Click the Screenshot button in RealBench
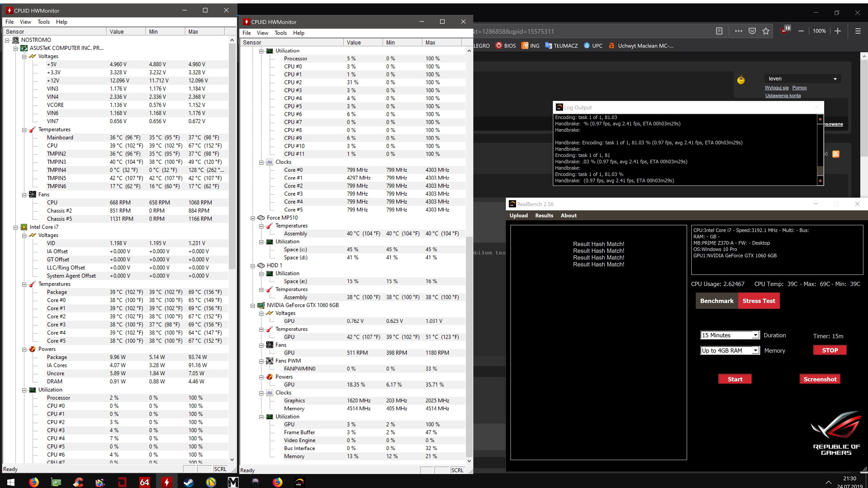The height and width of the screenshot is (488, 868). [x=819, y=379]
